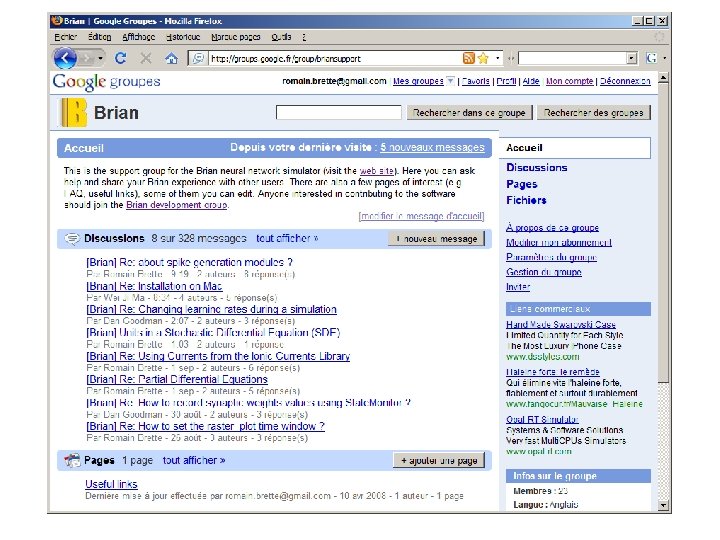
Task: Open the search engine selector dropdown
Action: pos(664,58)
